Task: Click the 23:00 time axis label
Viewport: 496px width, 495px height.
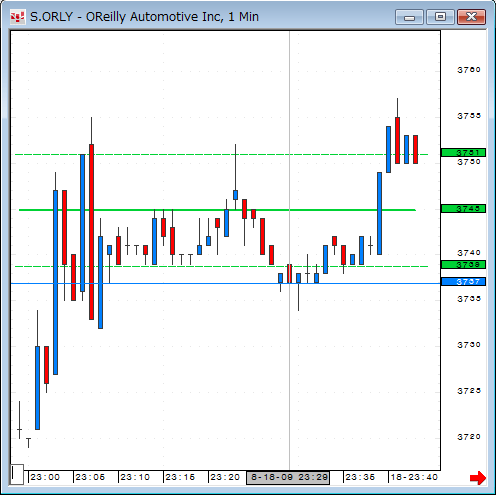Action: 45,477
